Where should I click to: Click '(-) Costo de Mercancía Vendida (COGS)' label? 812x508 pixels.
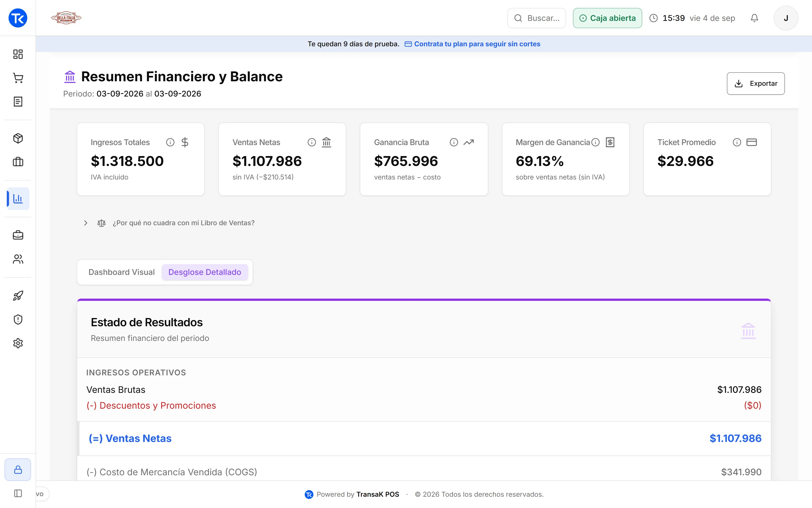pyautogui.click(x=172, y=472)
